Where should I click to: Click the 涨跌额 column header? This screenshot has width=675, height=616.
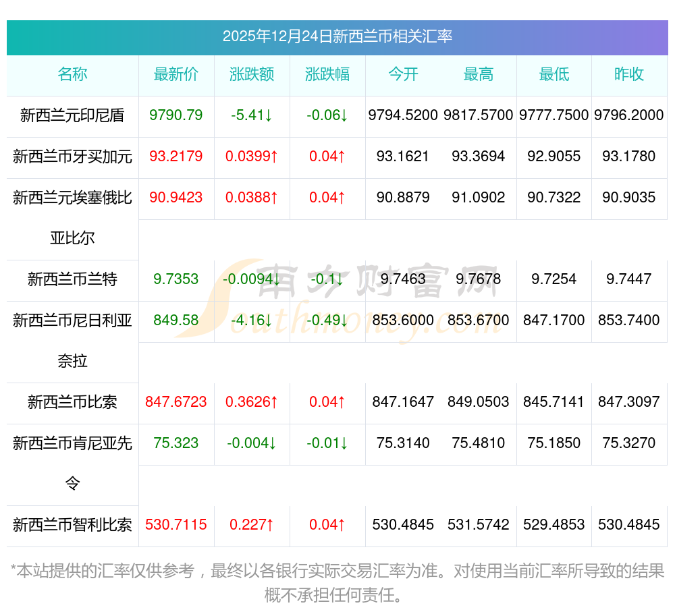pos(252,74)
